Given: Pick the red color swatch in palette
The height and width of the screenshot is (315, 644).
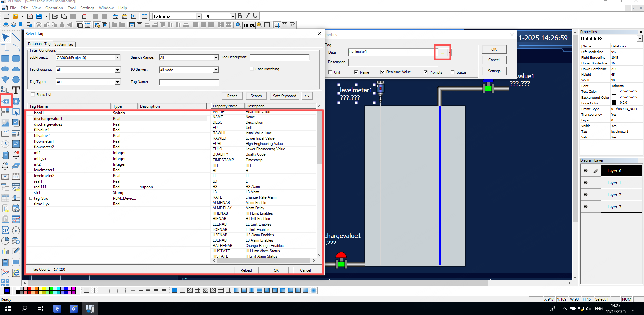Looking at the screenshot, I should coord(29,289).
